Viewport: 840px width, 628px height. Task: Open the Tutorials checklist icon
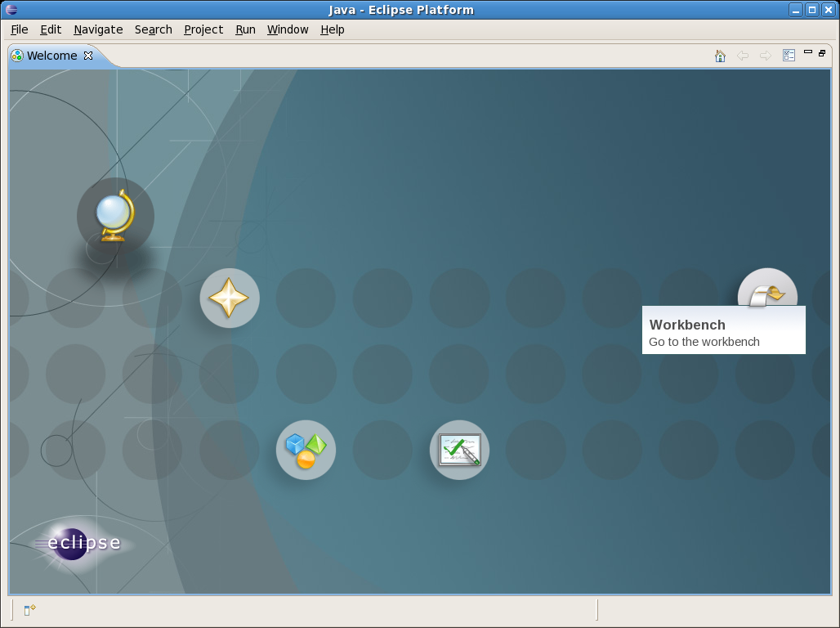[x=459, y=450]
